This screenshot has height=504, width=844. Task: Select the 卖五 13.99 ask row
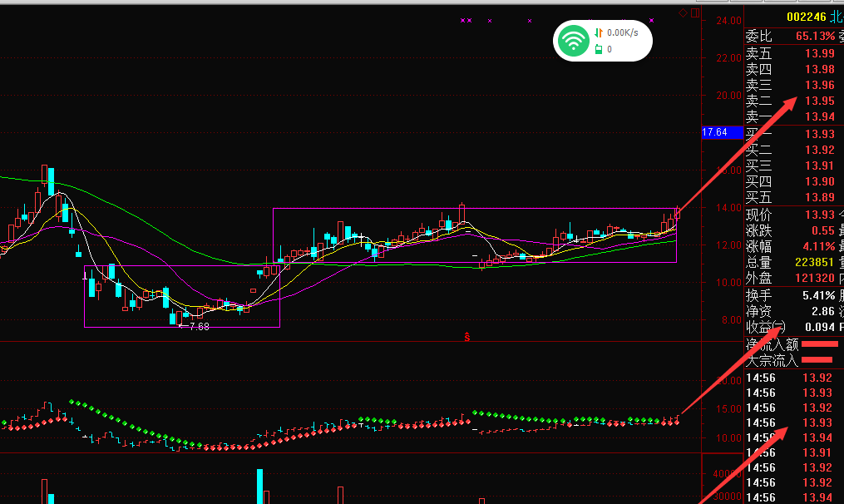pyautogui.click(x=790, y=53)
